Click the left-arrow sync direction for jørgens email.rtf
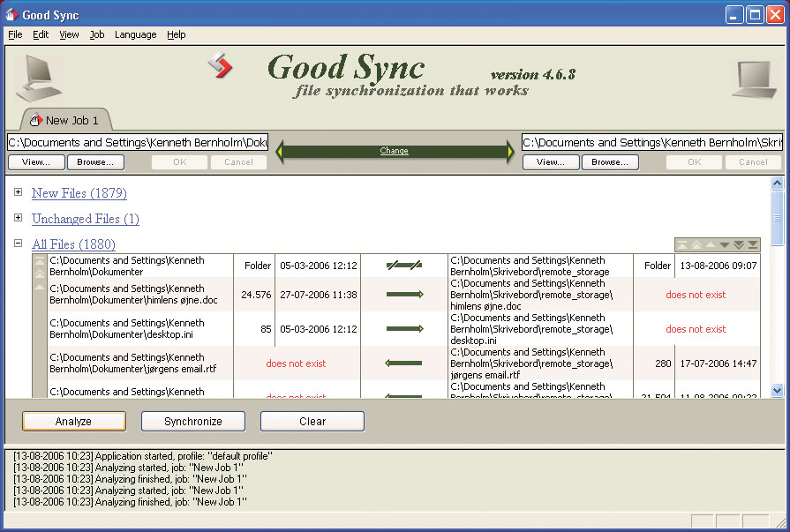 tap(404, 363)
